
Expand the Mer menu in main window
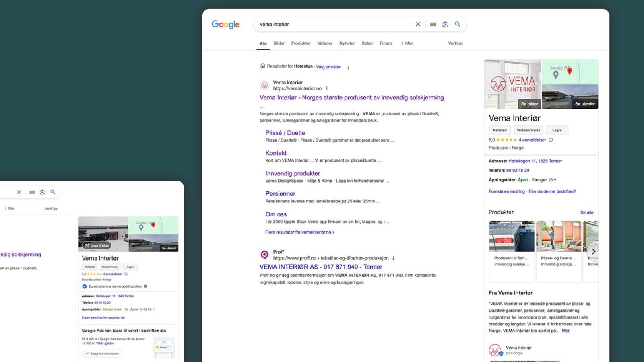(x=407, y=43)
